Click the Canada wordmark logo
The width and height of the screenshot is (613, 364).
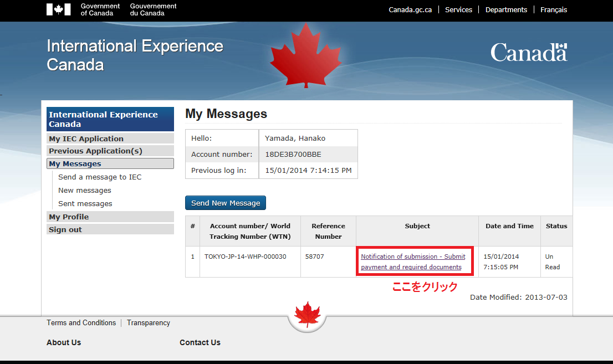pos(529,53)
